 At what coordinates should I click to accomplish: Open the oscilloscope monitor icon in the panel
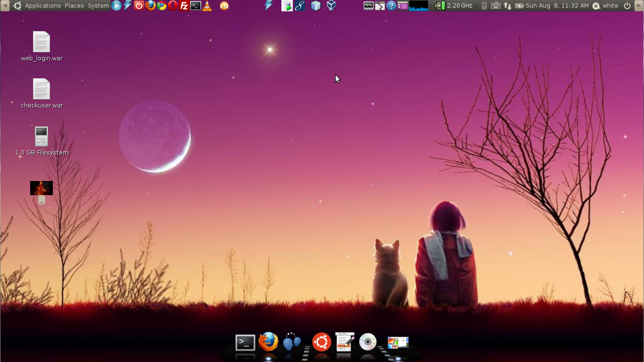point(369,6)
